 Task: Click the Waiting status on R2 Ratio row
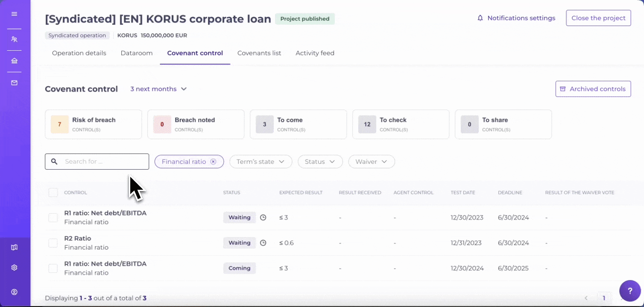click(239, 243)
